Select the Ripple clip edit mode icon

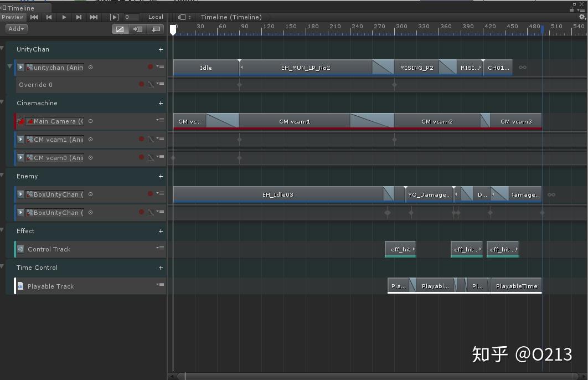tap(138, 29)
